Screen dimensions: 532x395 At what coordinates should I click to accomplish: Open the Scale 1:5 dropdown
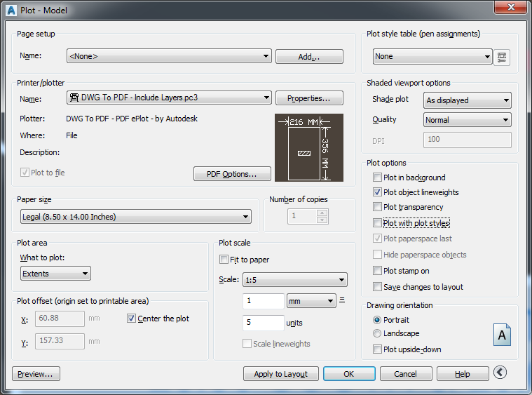pyautogui.click(x=295, y=280)
